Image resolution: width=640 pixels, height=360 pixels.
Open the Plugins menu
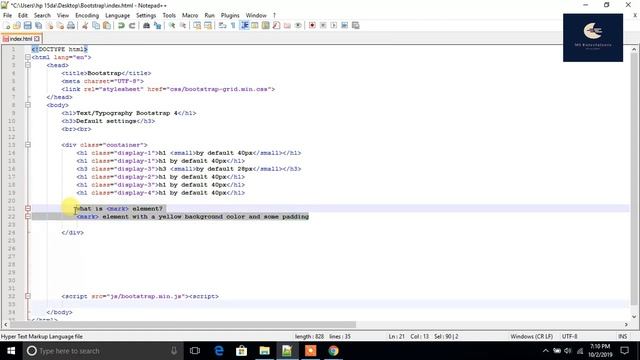pyautogui.click(x=230, y=15)
